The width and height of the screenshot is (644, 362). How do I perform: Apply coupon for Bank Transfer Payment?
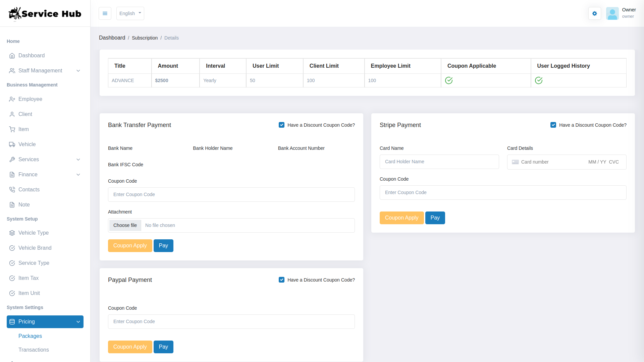point(130,245)
